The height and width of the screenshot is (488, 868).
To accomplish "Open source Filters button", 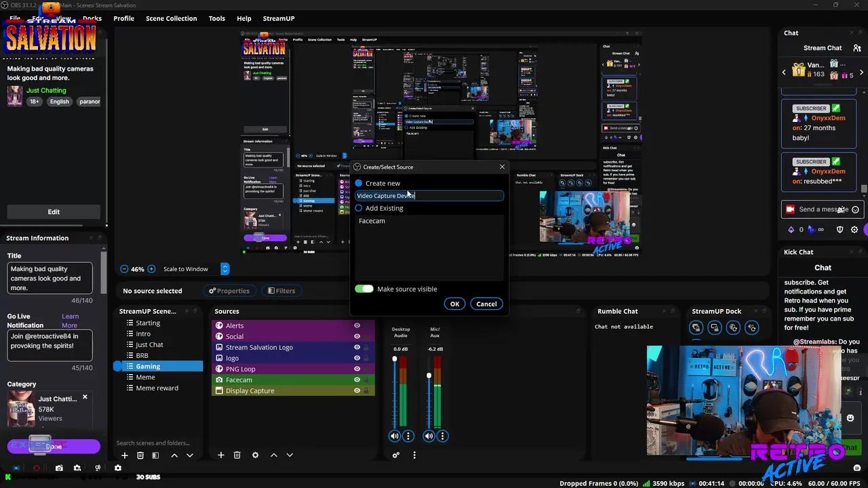I will pyautogui.click(x=281, y=291).
